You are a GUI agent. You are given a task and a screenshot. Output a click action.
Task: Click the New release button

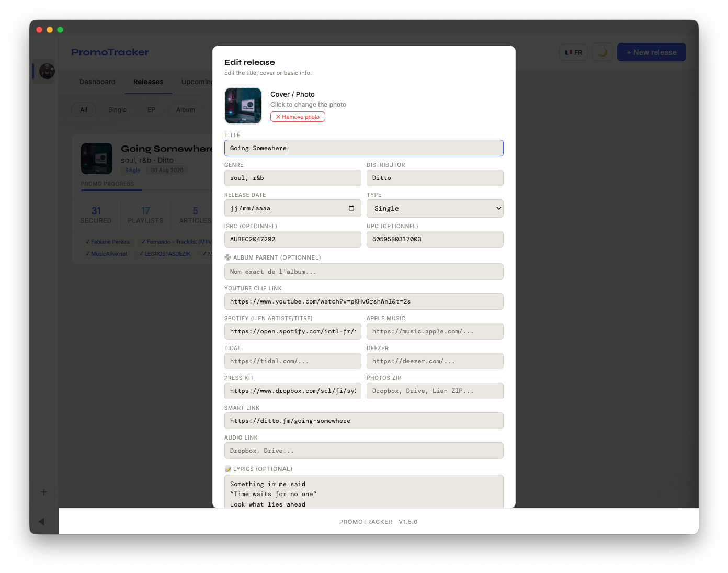tap(651, 52)
